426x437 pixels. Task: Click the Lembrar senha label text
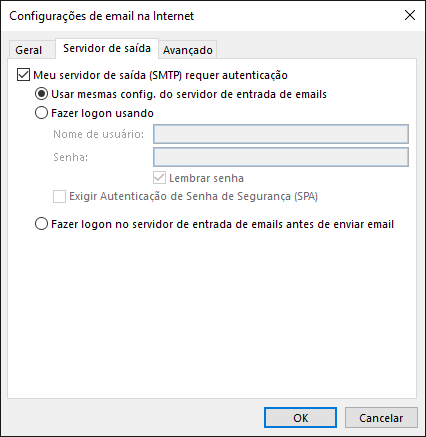[206, 178]
